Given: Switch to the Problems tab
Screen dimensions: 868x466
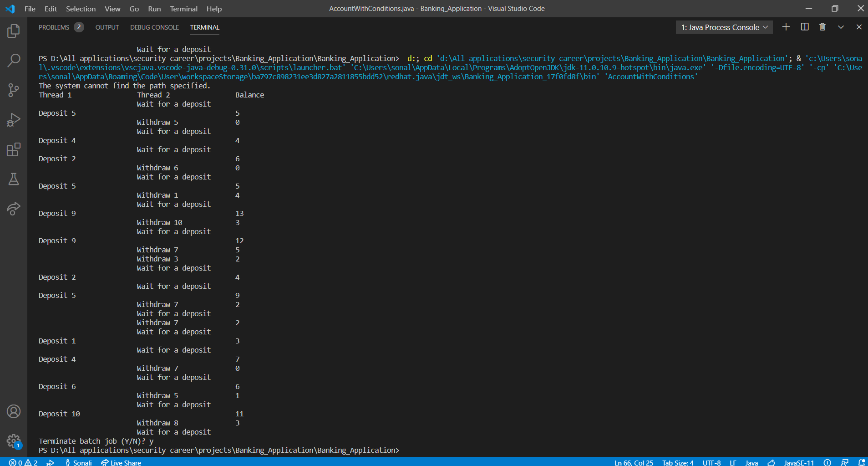Looking at the screenshot, I should pos(54,27).
